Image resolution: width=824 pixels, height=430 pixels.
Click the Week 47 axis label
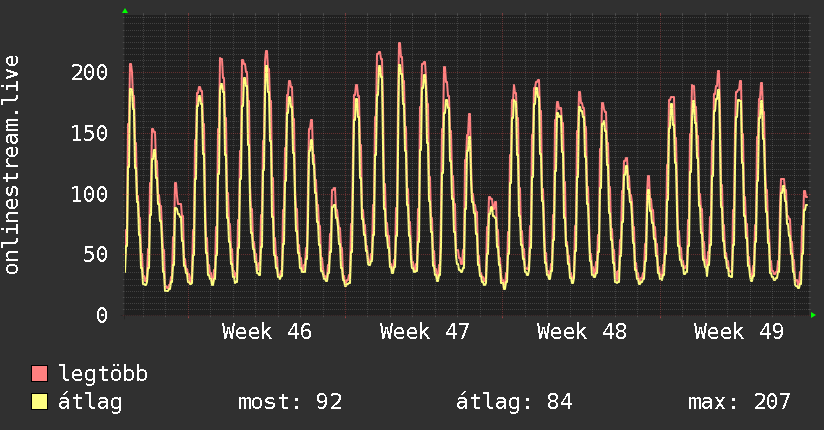point(425,332)
